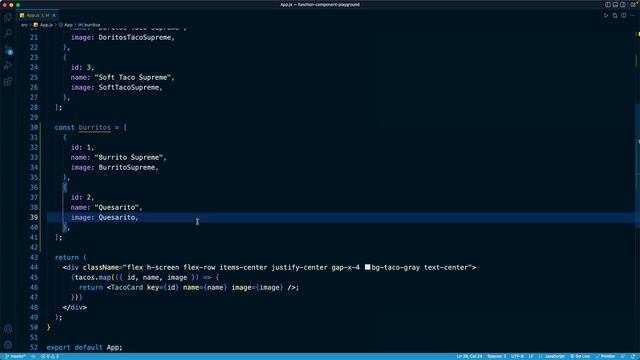Screen dimensions: 640x360
Task: Open the Extensions view
Action: click(8, 82)
